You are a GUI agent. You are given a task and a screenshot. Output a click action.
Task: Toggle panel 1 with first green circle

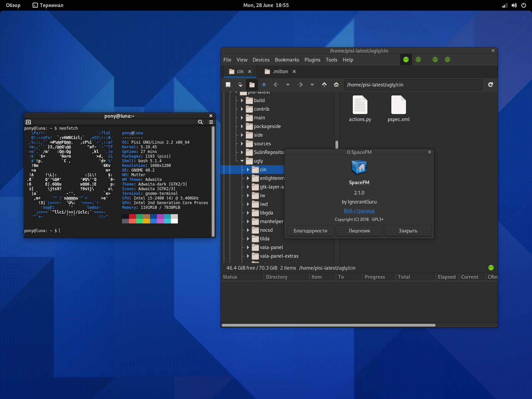(406, 60)
